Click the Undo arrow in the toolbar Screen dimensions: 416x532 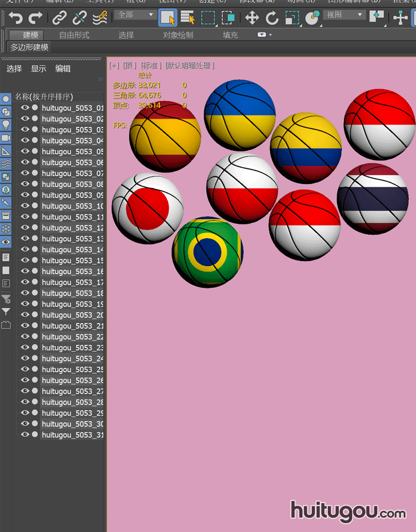click(16, 18)
